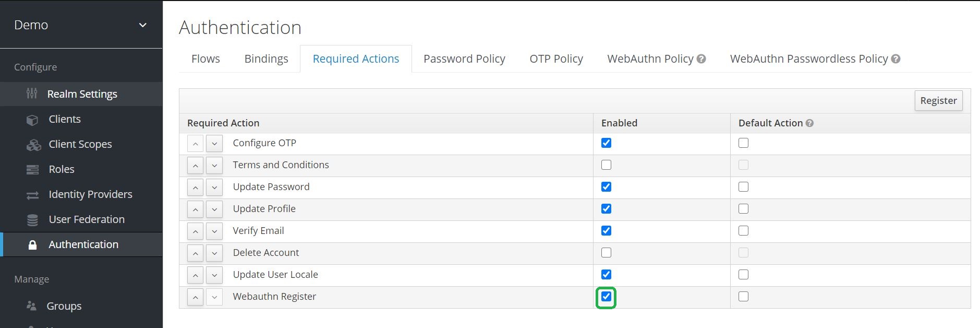Screen dimensions: 980x328
Task: Open help icon beside WebAuthn Policy
Action: [x=701, y=59]
